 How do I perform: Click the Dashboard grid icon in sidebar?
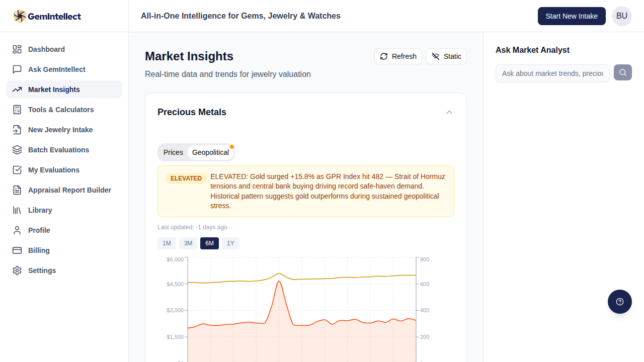pos(17,49)
